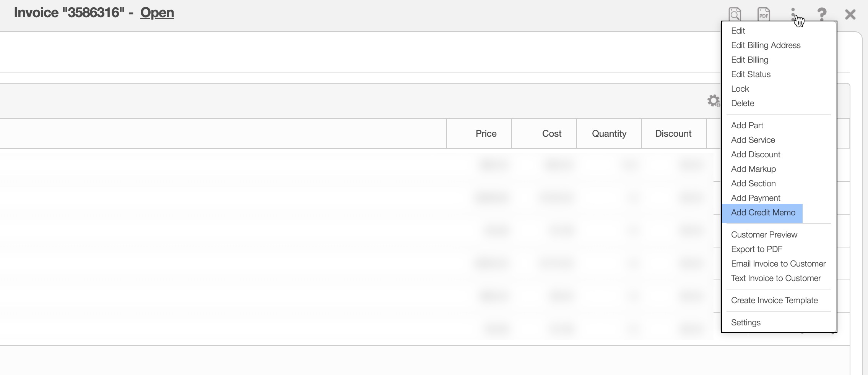Click the invoice preview magnifier icon
This screenshot has width=868, height=375.
pos(735,14)
